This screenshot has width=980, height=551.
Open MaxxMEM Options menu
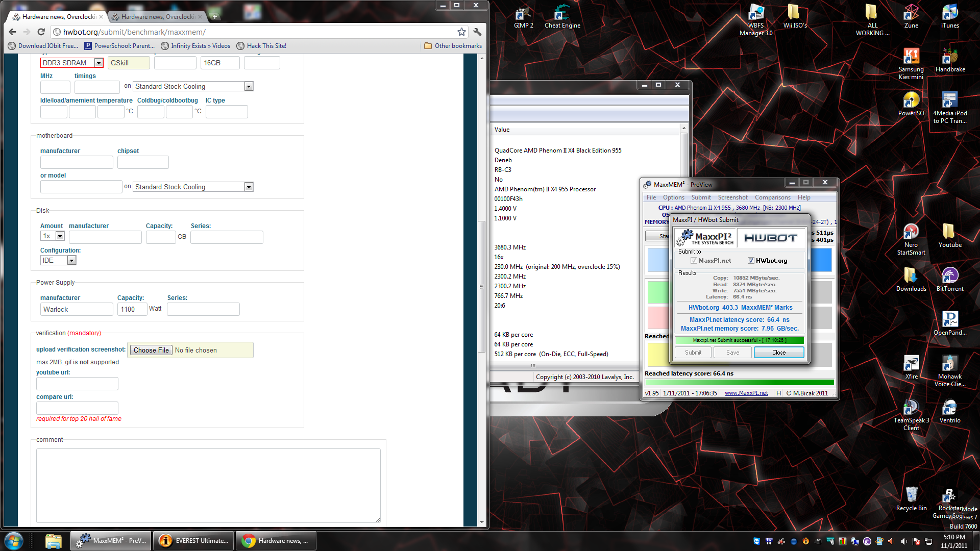[x=674, y=197]
